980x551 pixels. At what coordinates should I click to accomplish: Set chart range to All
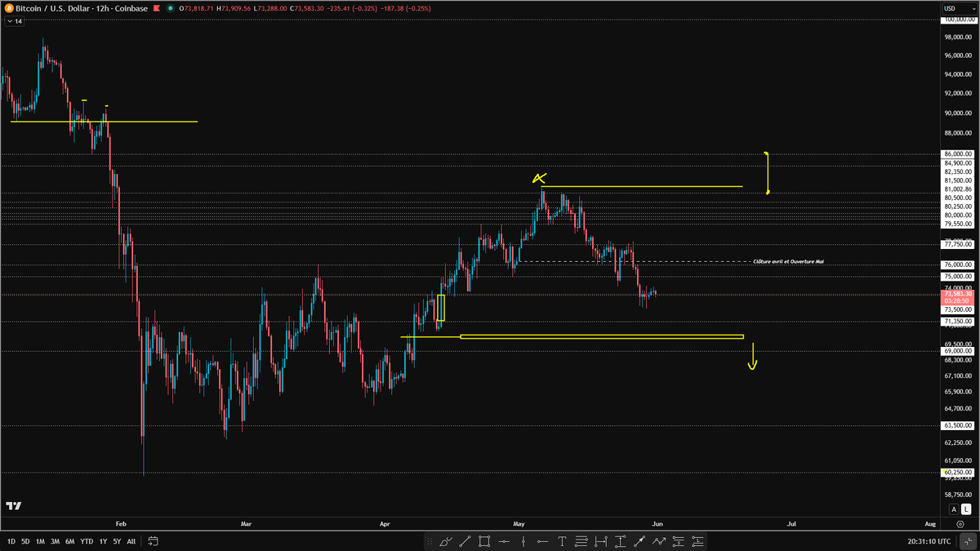pos(131,541)
